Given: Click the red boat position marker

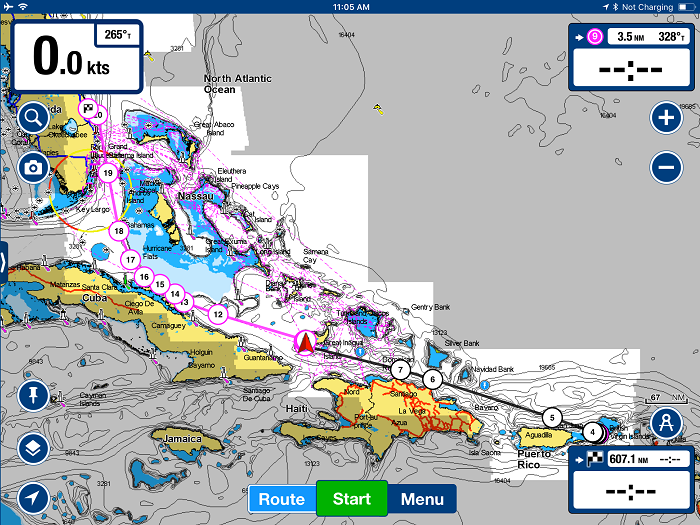Looking at the screenshot, I should [x=305, y=343].
